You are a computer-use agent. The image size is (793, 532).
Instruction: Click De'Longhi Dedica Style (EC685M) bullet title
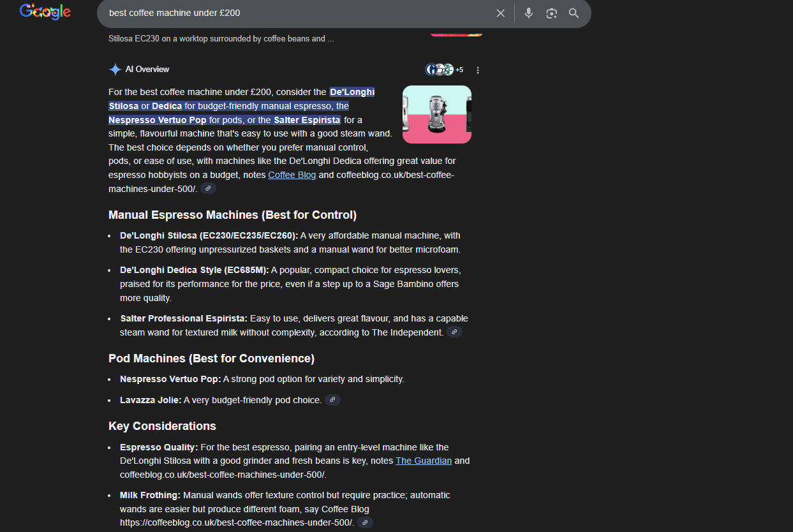195,270
